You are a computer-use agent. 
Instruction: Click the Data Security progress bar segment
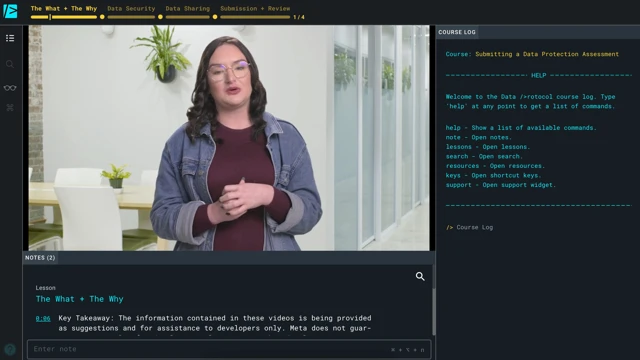pyautogui.click(x=131, y=17)
